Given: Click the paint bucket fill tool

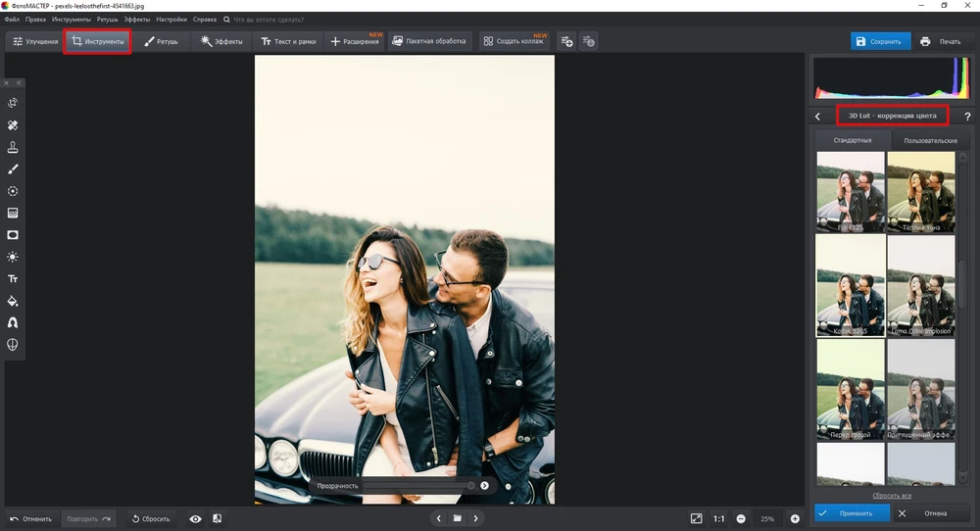Looking at the screenshot, I should pos(13,301).
